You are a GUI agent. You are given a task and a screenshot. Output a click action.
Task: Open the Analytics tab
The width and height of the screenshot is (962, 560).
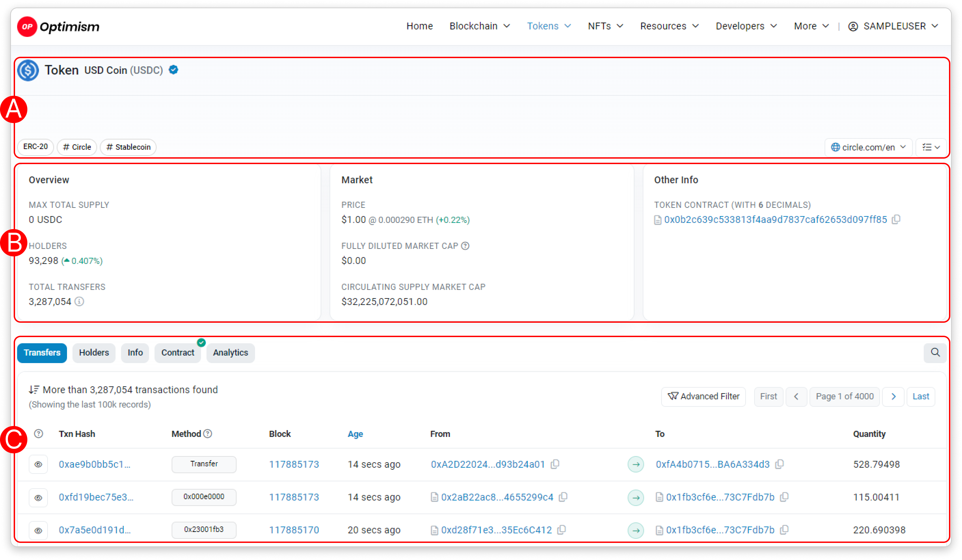pyautogui.click(x=230, y=352)
